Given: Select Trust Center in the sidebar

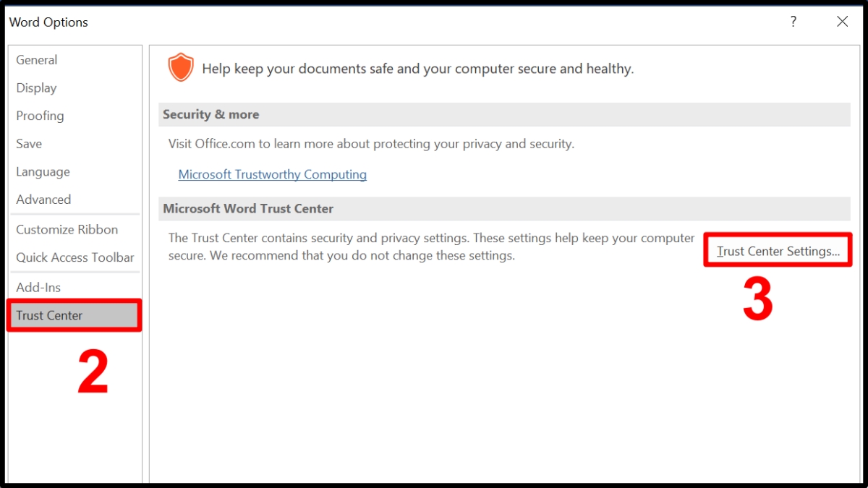Looking at the screenshot, I should [x=49, y=315].
